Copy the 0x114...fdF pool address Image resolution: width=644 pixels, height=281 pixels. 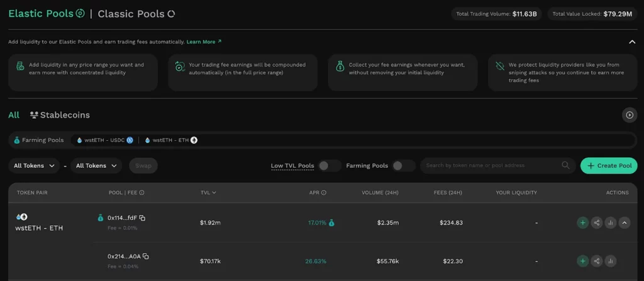pos(142,218)
